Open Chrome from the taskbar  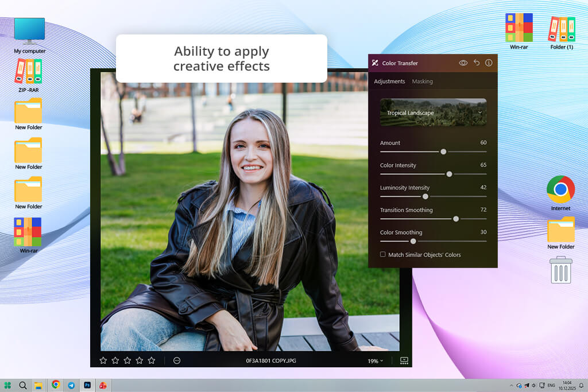(56, 385)
